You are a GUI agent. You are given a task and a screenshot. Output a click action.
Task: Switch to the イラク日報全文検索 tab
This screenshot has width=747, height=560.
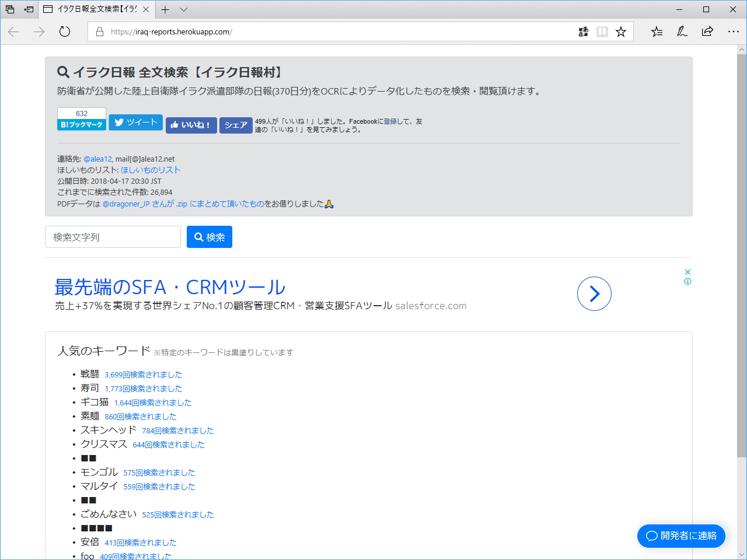[90, 9]
